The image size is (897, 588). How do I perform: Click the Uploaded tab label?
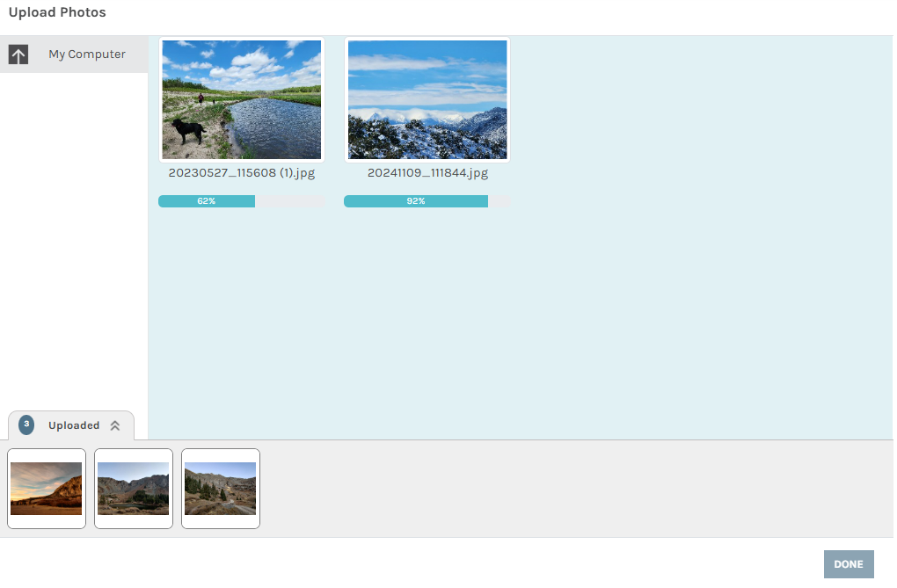pos(74,425)
